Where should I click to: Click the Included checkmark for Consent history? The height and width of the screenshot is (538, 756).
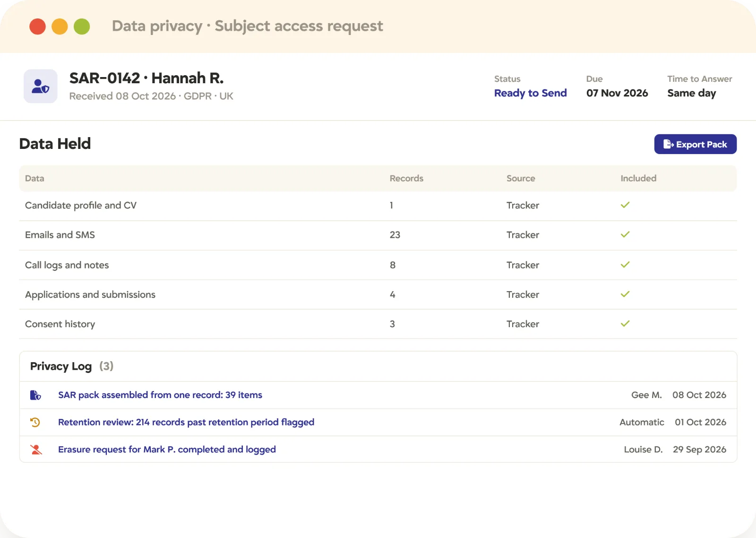[x=625, y=324]
